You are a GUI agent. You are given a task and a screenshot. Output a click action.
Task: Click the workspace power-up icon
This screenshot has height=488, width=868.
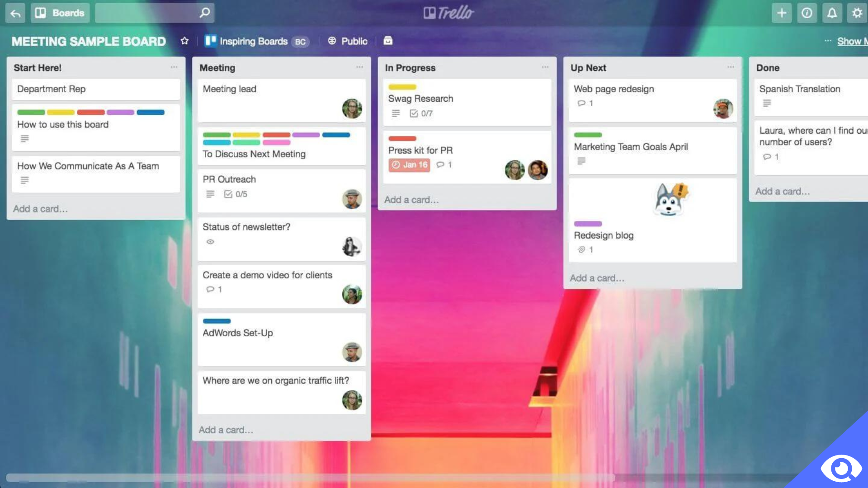[x=387, y=41]
